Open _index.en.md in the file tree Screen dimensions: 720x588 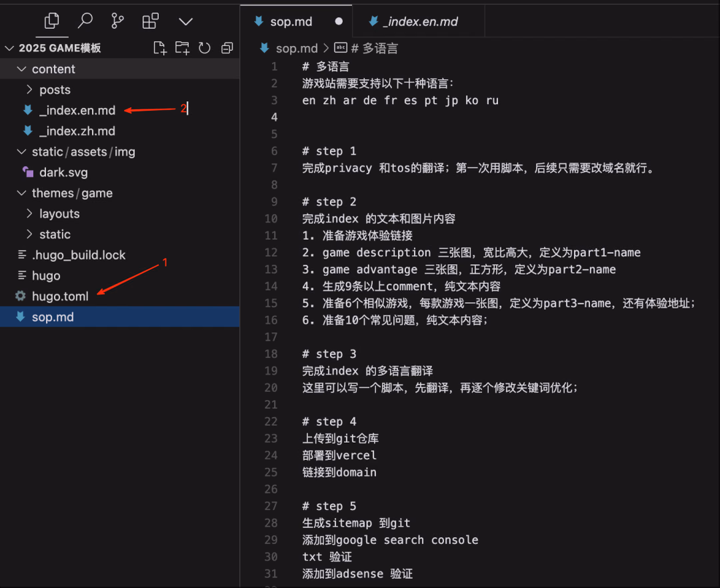point(77,110)
